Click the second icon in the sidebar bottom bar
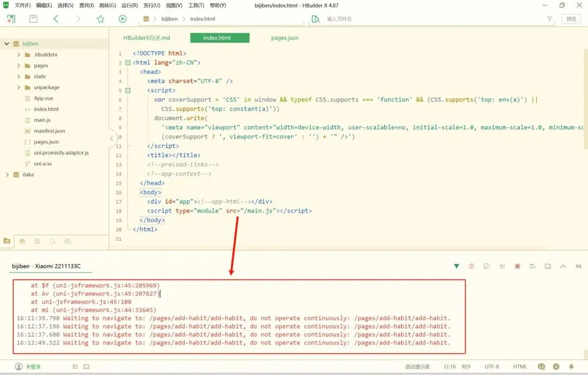Viewport: 588px width, 375px height. (x=22, y=241)
